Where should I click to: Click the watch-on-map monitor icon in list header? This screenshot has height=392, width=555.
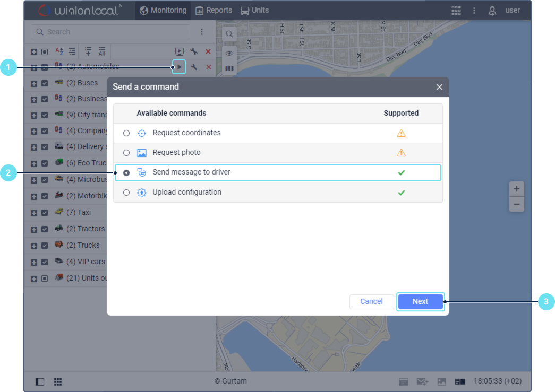click(x=180, y=51)
